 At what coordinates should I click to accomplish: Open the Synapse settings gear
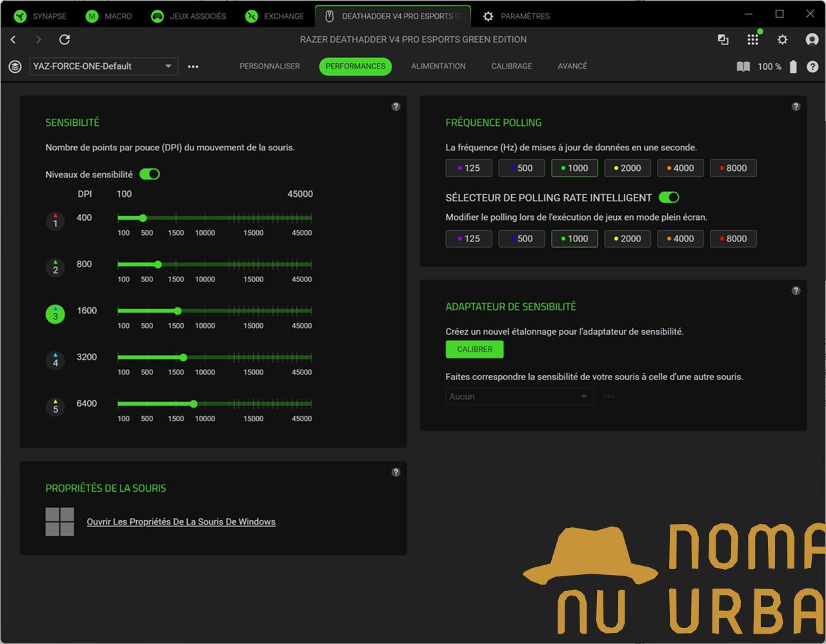coord(781,39)
